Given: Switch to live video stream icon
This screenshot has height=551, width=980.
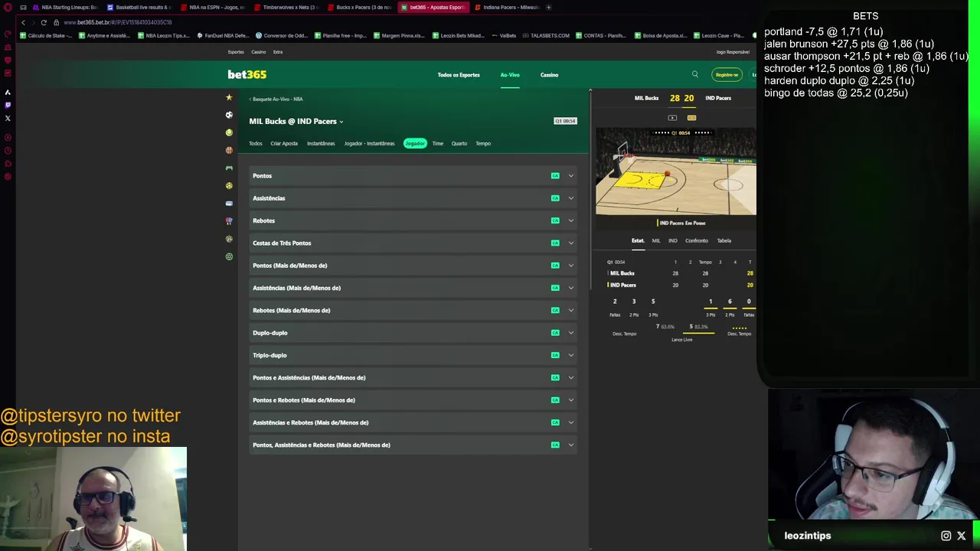Looking at the screenshot, I should [672, 118].
